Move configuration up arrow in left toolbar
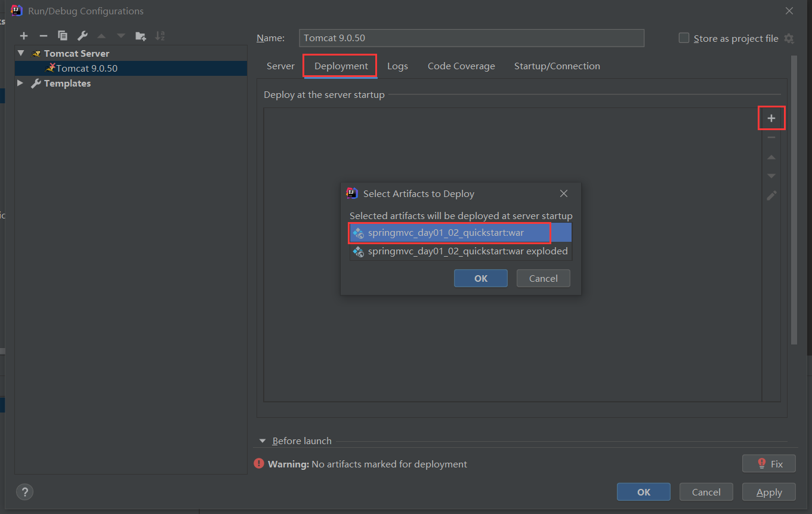Viewport: 812px width, 514px height. [x=101, y=36]
